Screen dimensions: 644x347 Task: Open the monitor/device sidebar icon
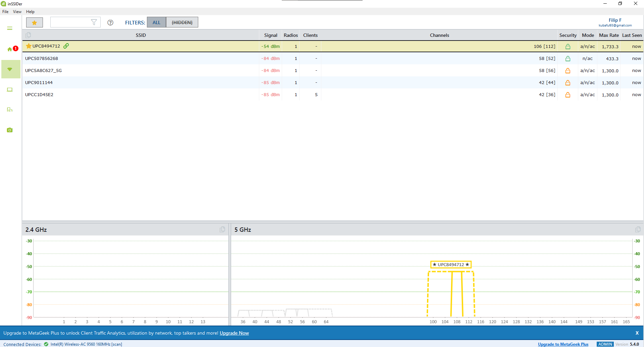point(10,90)
